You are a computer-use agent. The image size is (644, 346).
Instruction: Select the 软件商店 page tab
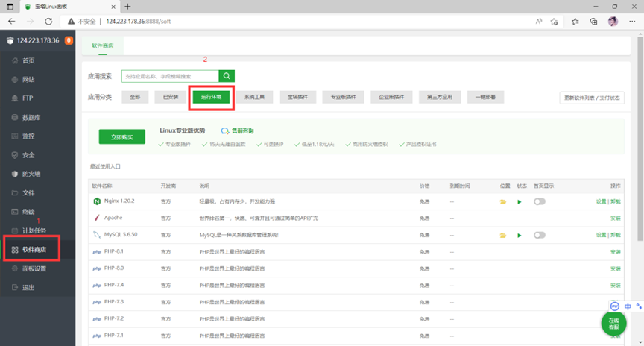point(103,45)
